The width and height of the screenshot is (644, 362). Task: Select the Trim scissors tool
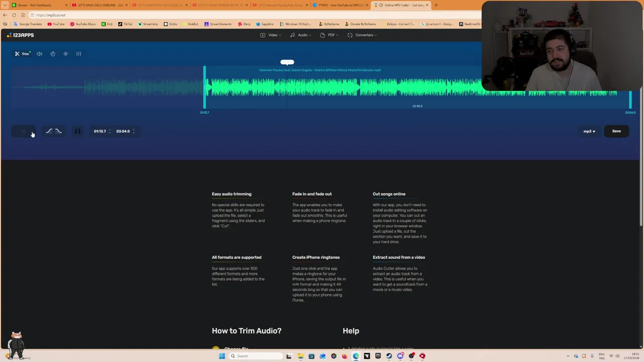(x=22, y=54)
